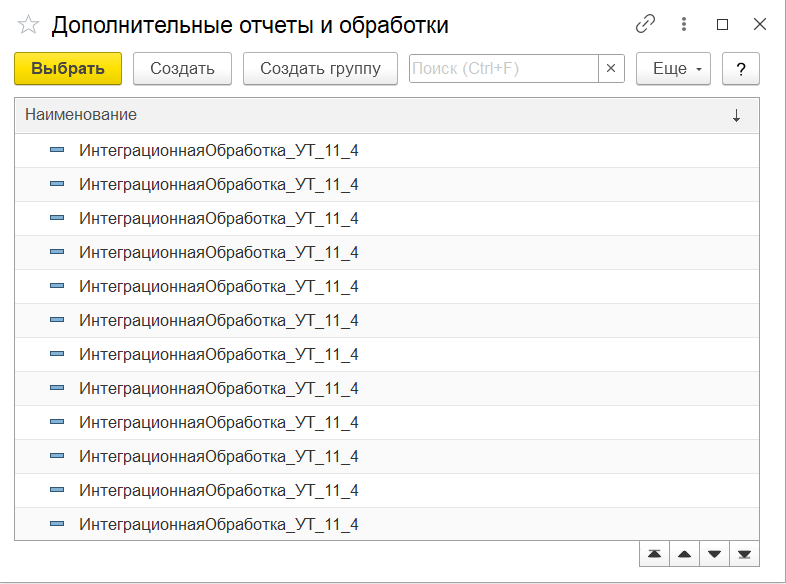
Task: Close the Дополнительные отчеты и обработки window
Action: coord(760,24)
